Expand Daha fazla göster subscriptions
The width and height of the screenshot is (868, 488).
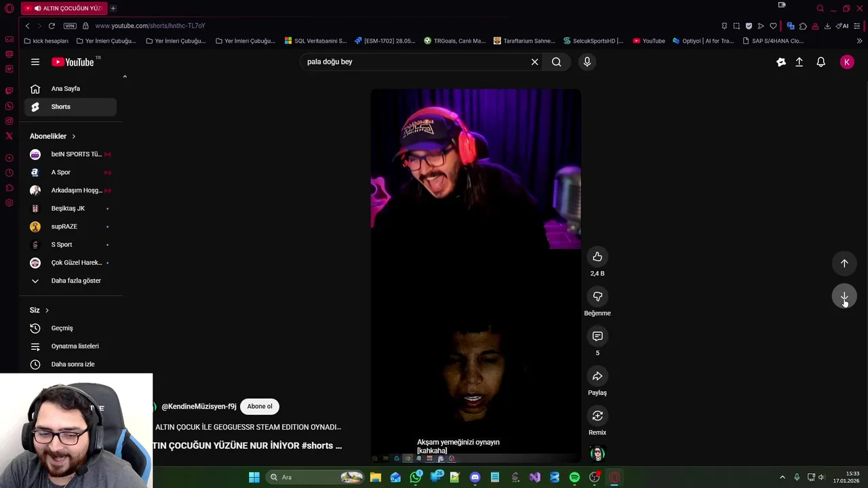[x=71, y=281]
